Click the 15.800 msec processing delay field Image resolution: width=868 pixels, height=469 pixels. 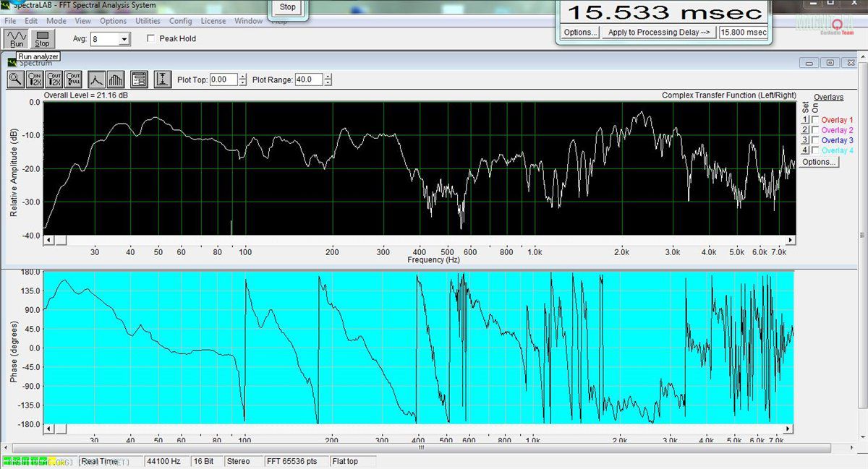point(743,33)
